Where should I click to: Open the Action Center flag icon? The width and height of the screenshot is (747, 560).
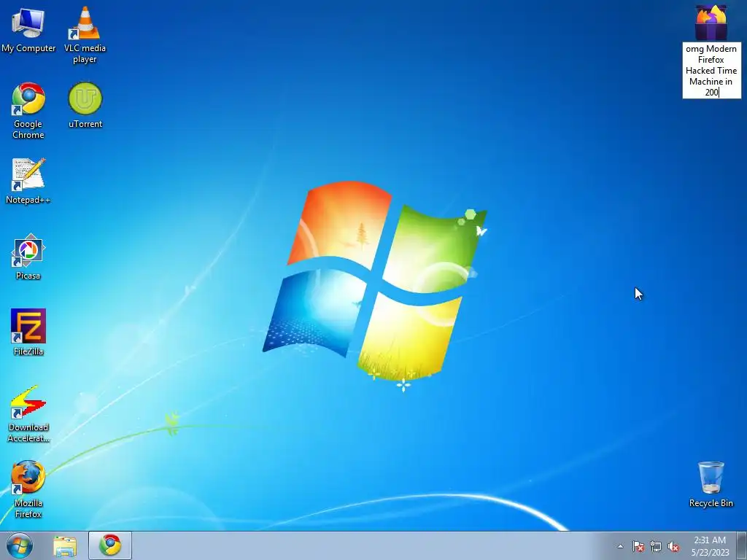click(638, 546)
